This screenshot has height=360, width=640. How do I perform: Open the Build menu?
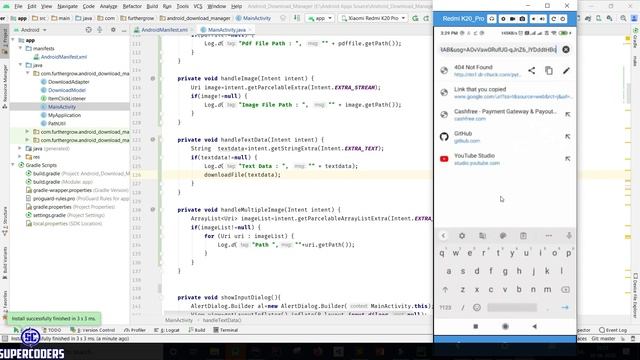(152, 6)
